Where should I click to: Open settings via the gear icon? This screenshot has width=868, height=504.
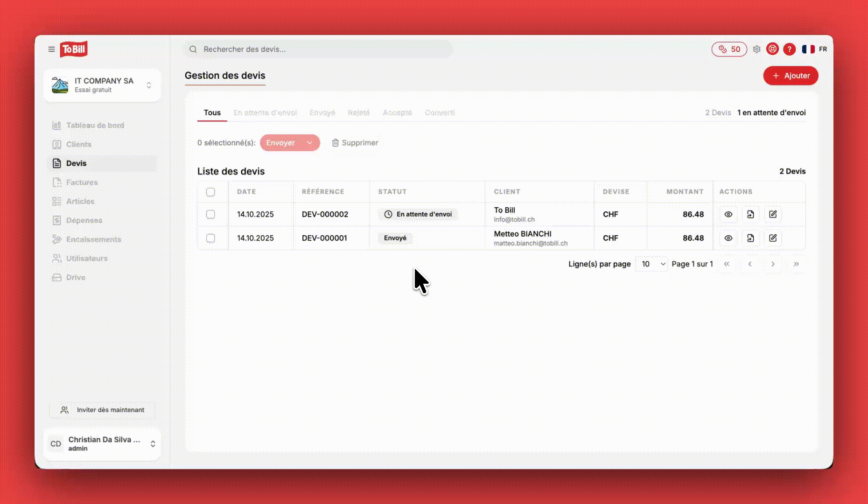756,49
